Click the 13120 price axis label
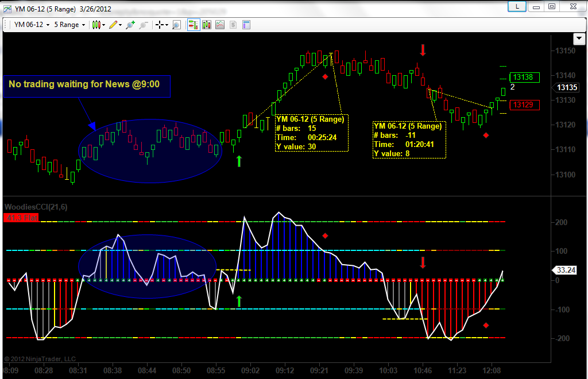The height and width of the screenshot is (379, 588). point(565,125)
